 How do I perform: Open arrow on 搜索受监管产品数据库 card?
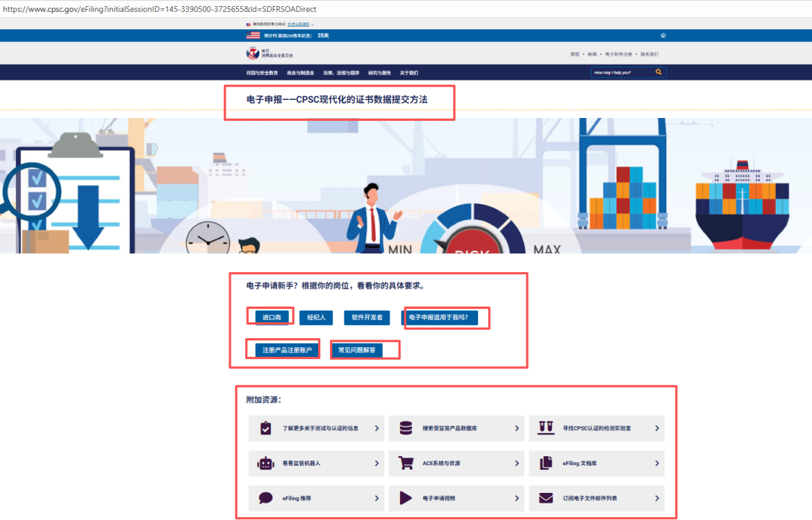[x=517, y=428]
